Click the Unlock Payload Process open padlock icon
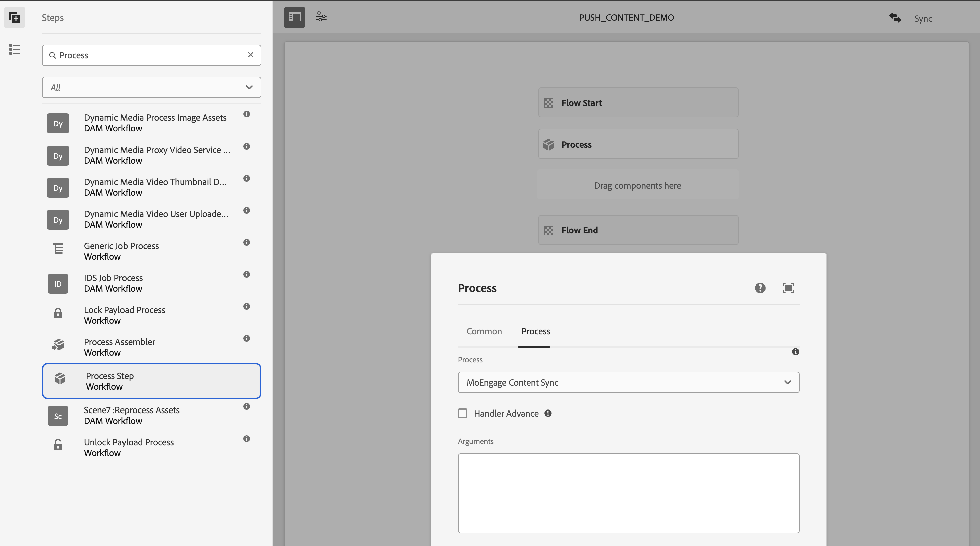Image resolution: width=980 pixels, height=546 pixels. [x=58, y=444]
